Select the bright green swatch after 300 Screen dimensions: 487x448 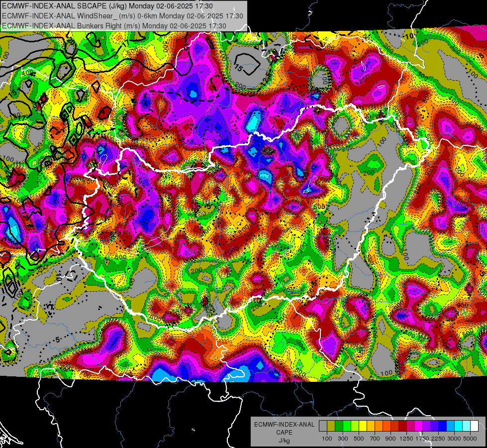347,426
